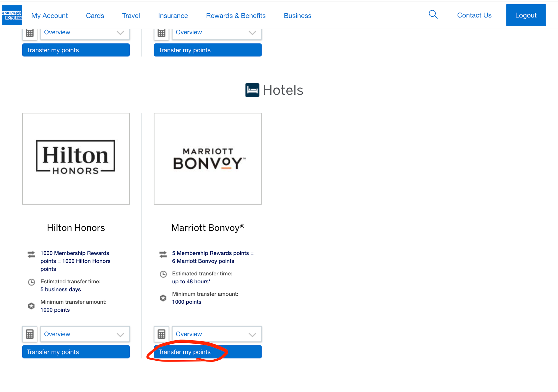Click Hilton Honors estimated transfer time clock icon
The image size is (558, 392).
coord(32,282)
